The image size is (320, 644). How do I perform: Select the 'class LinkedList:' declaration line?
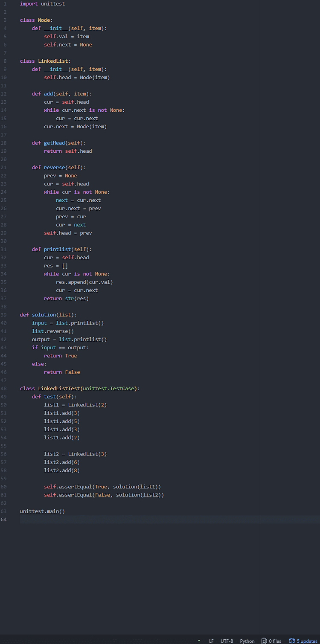pos(45,61)
